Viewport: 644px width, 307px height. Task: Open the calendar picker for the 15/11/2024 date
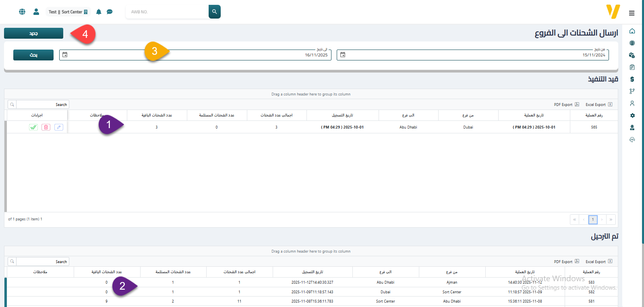click(343, 55)
